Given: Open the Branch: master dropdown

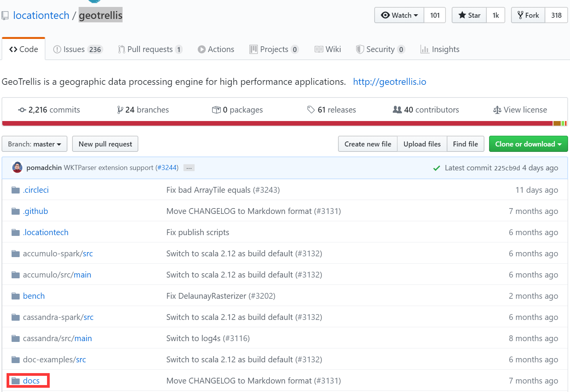Looking at the screenshot, I should point(35,144).
